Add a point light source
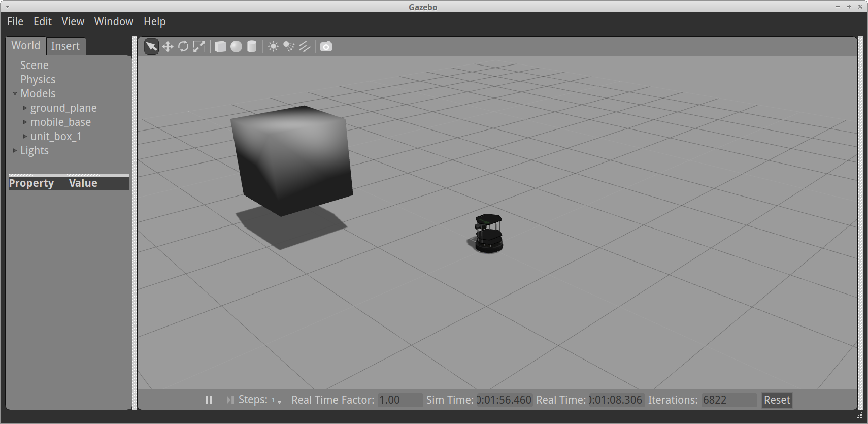Screen dimensions: 868x424 pyautogui.click(x=273, y=47)
